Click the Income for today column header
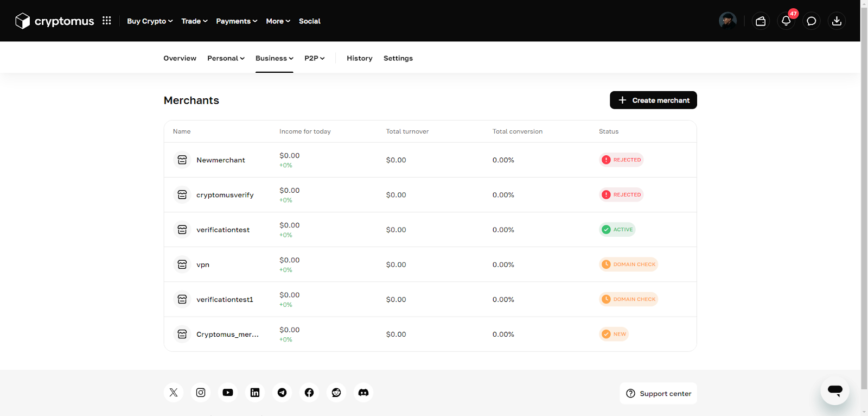The width and height of the screenshot is (868, 416). tap(305, 131)
